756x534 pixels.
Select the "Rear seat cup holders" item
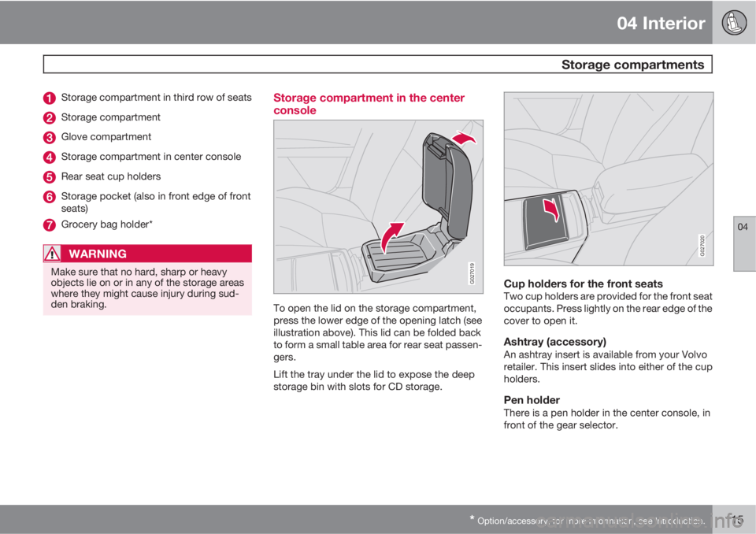[111, 176]
